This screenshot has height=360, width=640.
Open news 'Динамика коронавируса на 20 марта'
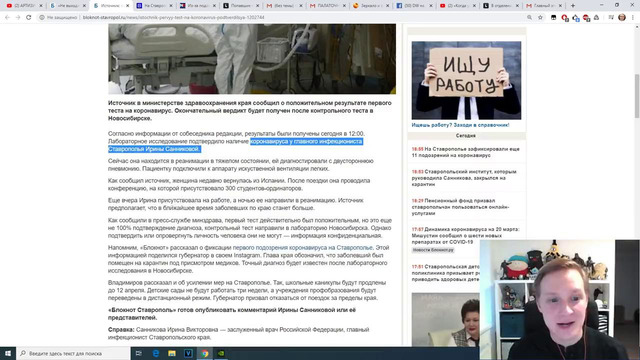466,236
